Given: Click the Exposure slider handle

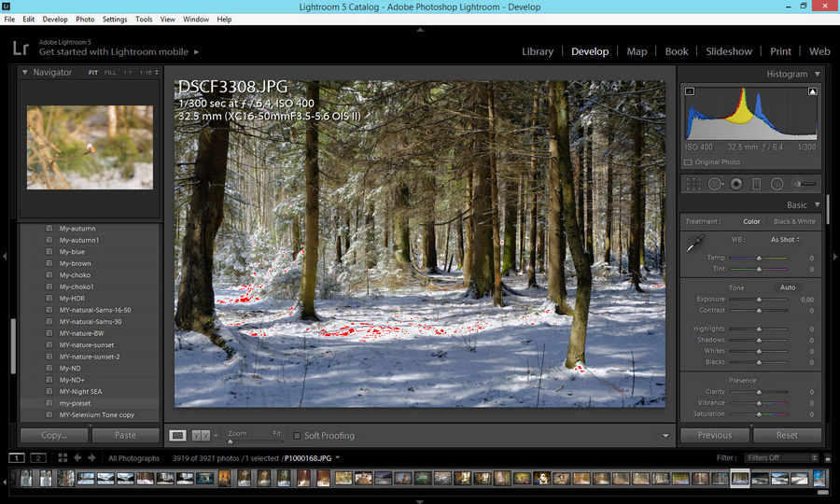Looking at the screenshot, I should [x=759, y=300].
